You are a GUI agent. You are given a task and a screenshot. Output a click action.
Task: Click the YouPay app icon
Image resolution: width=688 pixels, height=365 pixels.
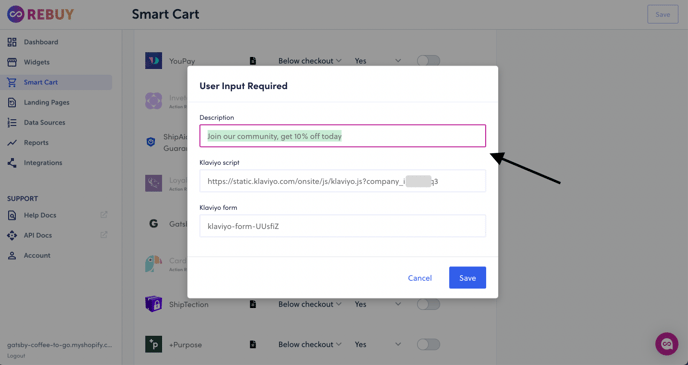point(154,61)
